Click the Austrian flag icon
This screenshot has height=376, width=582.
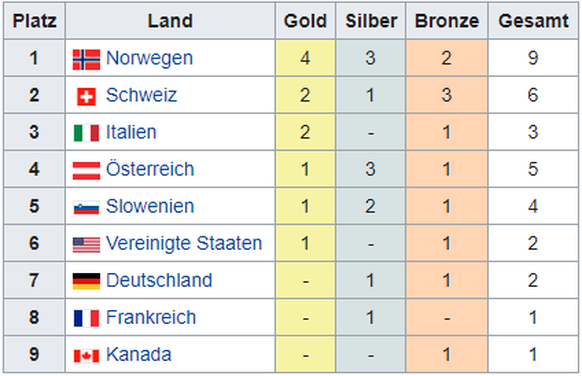pyautogui.click(x=86, y=170)
